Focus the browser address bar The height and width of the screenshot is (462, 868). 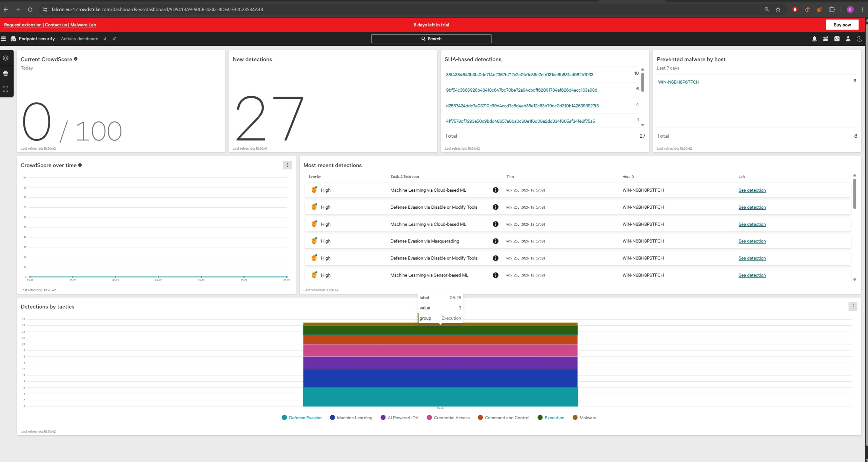(400, 9)
